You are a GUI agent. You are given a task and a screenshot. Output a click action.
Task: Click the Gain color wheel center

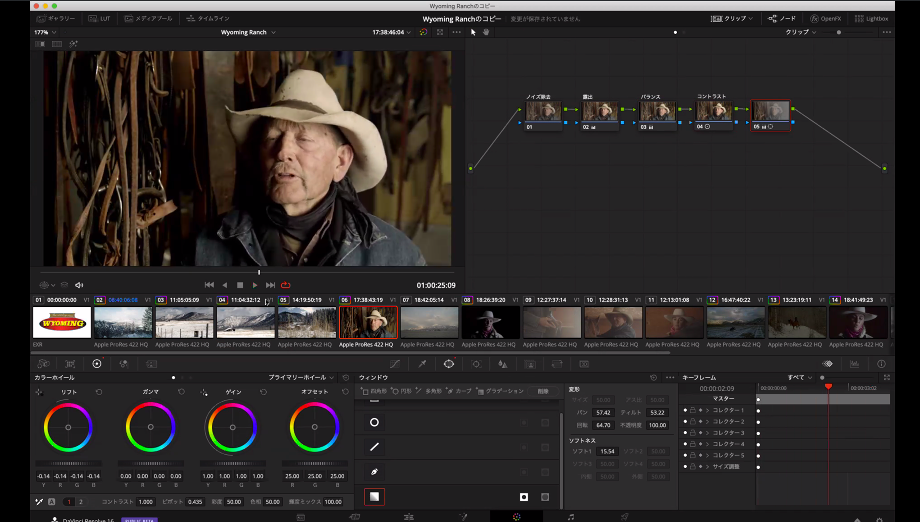point(232,427)
